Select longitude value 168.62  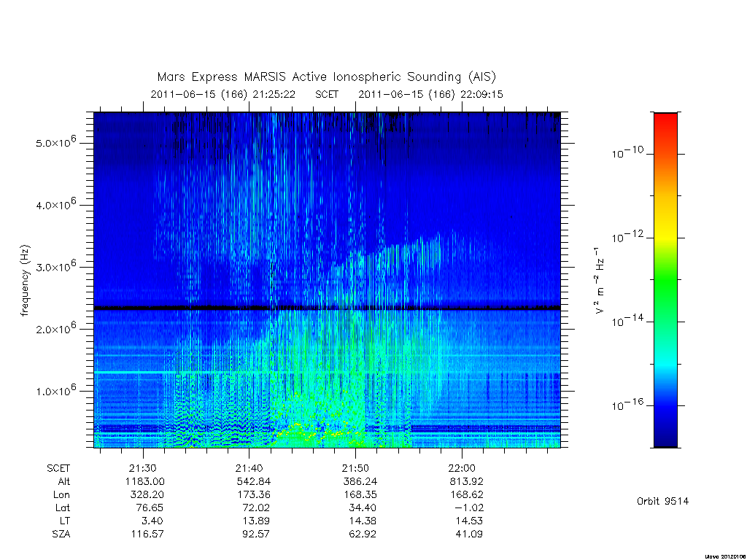click(x=466, y=495)
